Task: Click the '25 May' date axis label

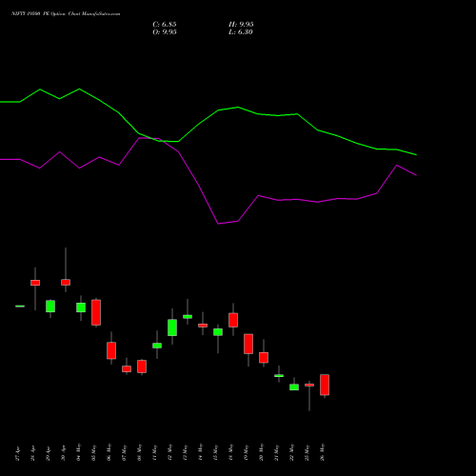Action: click(x=307, y=452)
